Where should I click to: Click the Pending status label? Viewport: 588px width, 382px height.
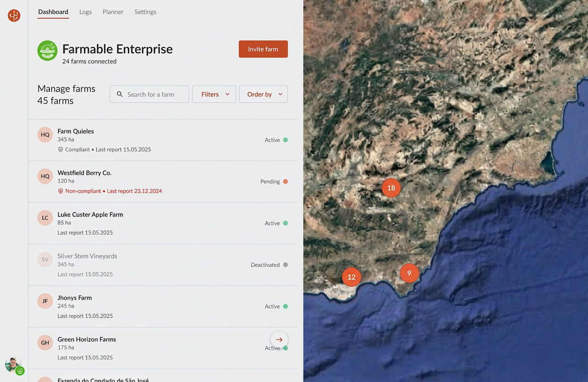pyautogui.click(x=270, y=181)
